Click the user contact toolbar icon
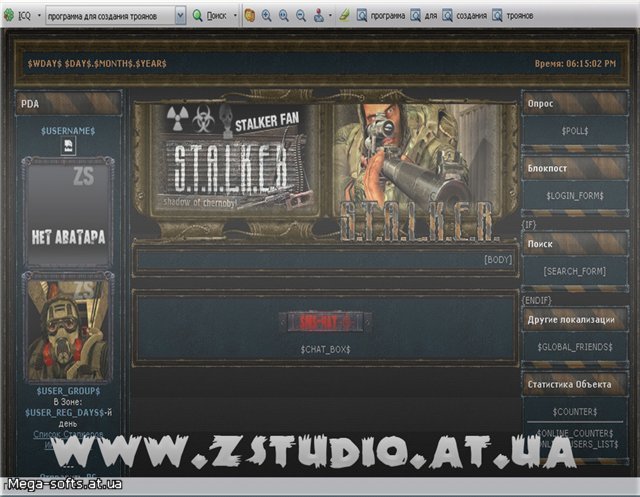This screenshot has width=640, height=497. tap(319, 16)
